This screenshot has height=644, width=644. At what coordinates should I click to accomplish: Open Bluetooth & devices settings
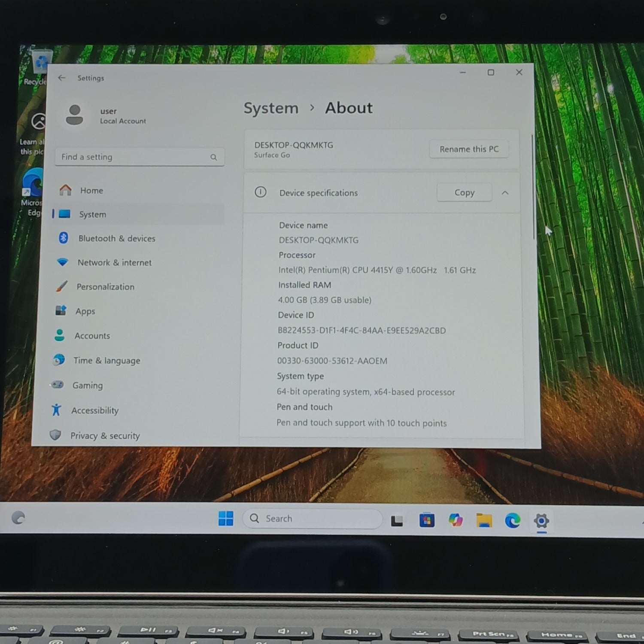coord(116,238)
